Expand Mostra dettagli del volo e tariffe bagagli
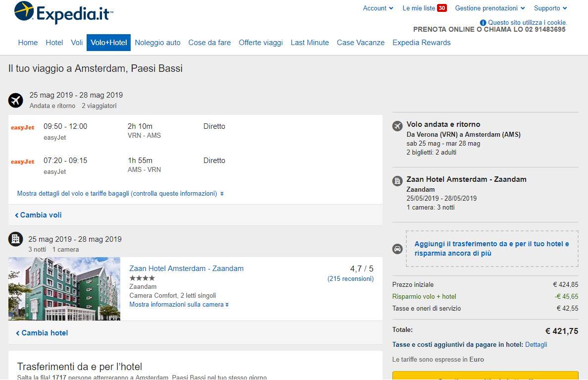The height and width of the screenshot is (380, 588). 120,193
